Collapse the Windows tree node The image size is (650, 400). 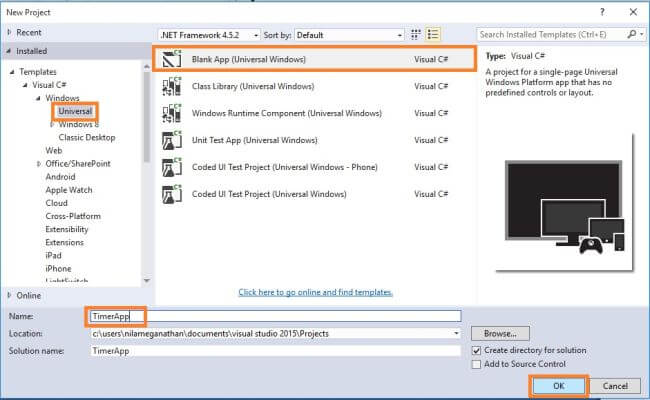[x=38, y=98]
